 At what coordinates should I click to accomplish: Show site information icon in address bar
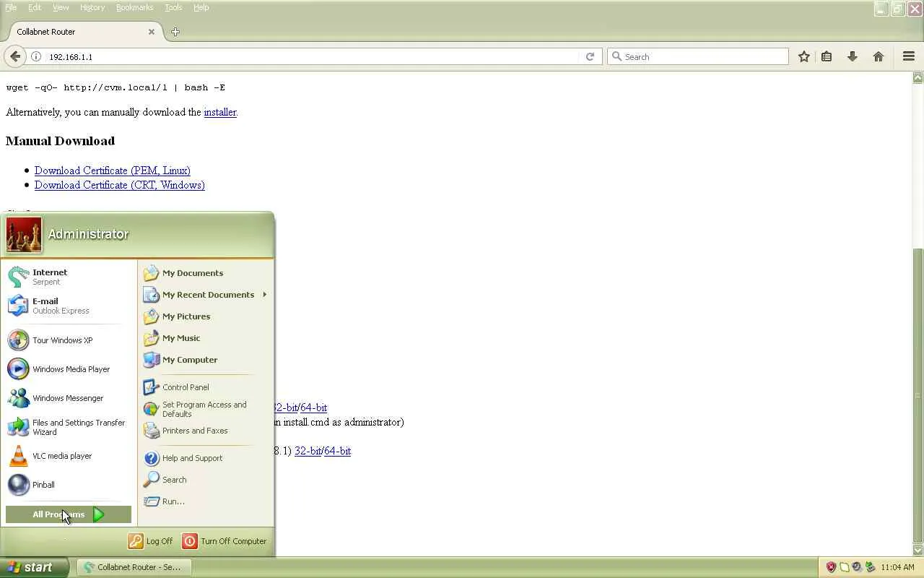click(x=36, y=56)
